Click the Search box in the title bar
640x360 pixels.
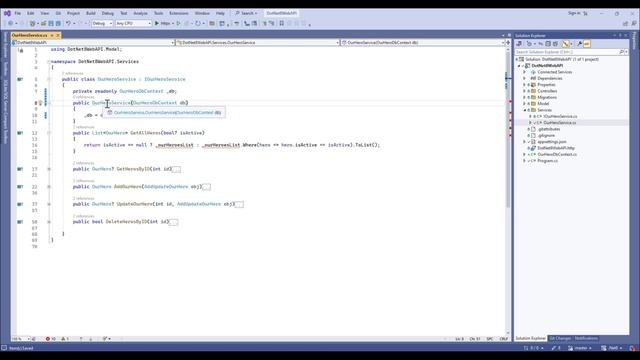pyautogui.click(x=247, y=13)
